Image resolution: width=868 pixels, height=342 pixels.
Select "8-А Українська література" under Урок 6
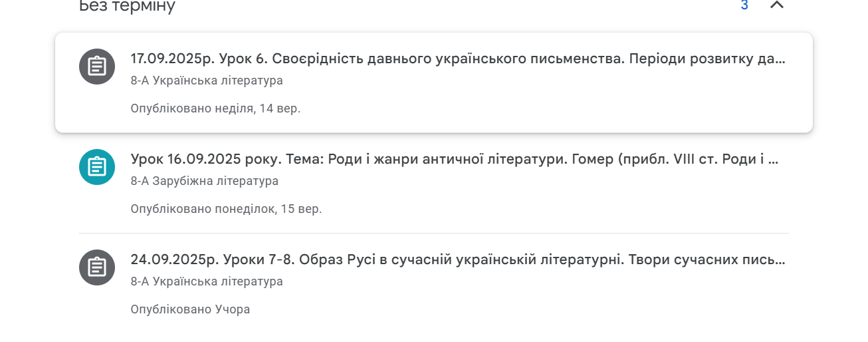207,81
